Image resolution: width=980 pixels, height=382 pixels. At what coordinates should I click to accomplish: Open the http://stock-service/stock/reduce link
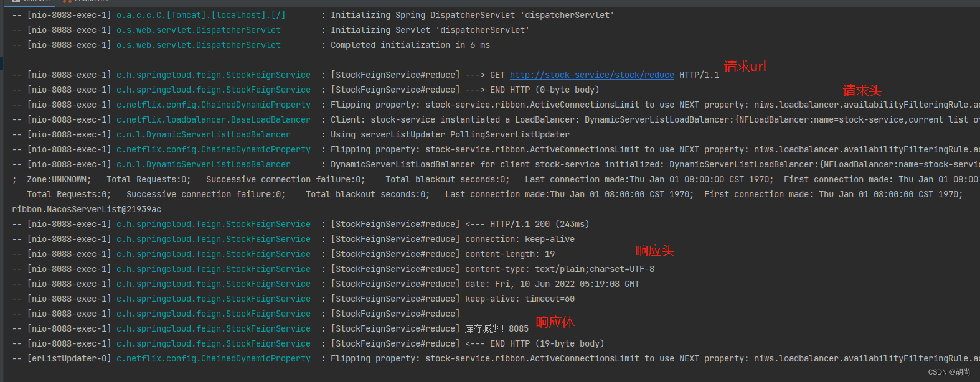[x=591, y=75]
